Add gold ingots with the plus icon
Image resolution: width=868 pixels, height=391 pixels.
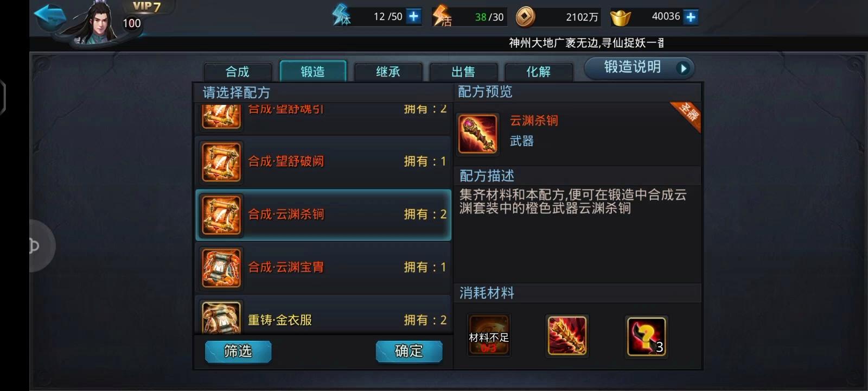(691, 17)
